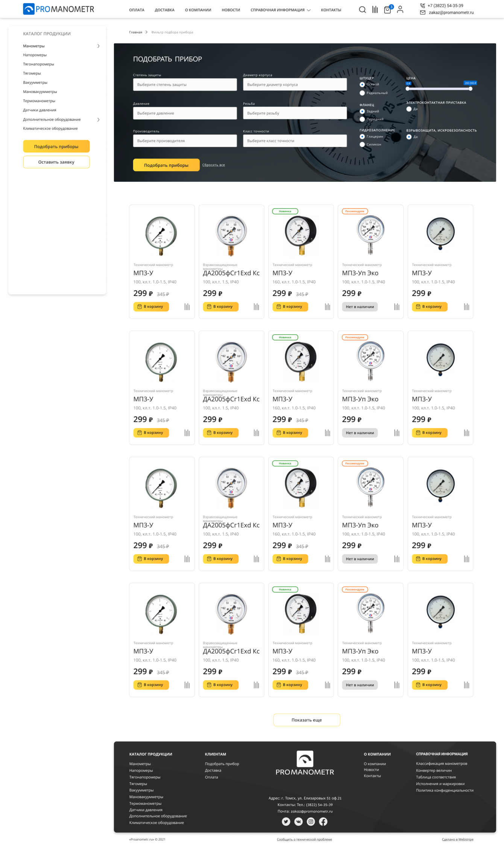Open the Twitter icon in footer

[286, 822]
